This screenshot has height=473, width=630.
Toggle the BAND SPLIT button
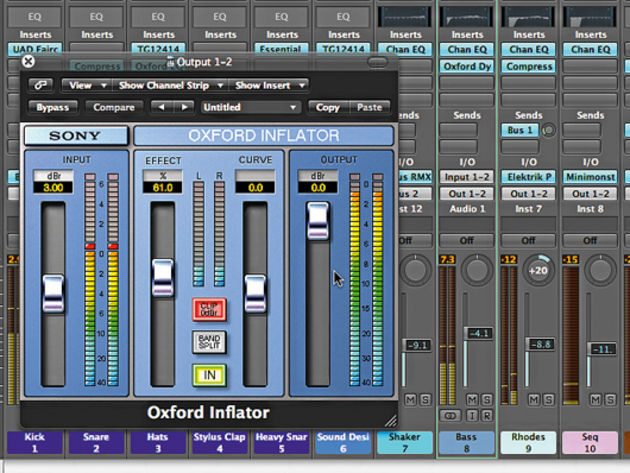click(209, 342)
